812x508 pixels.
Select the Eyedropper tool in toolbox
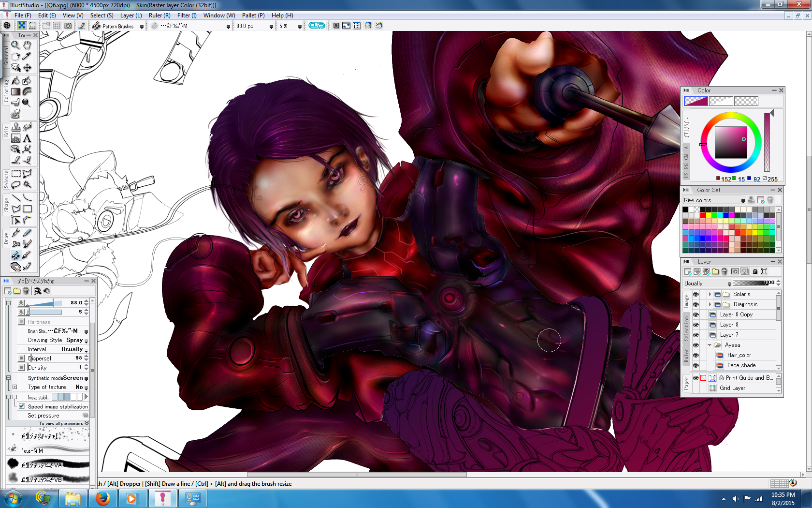(27, 56)
